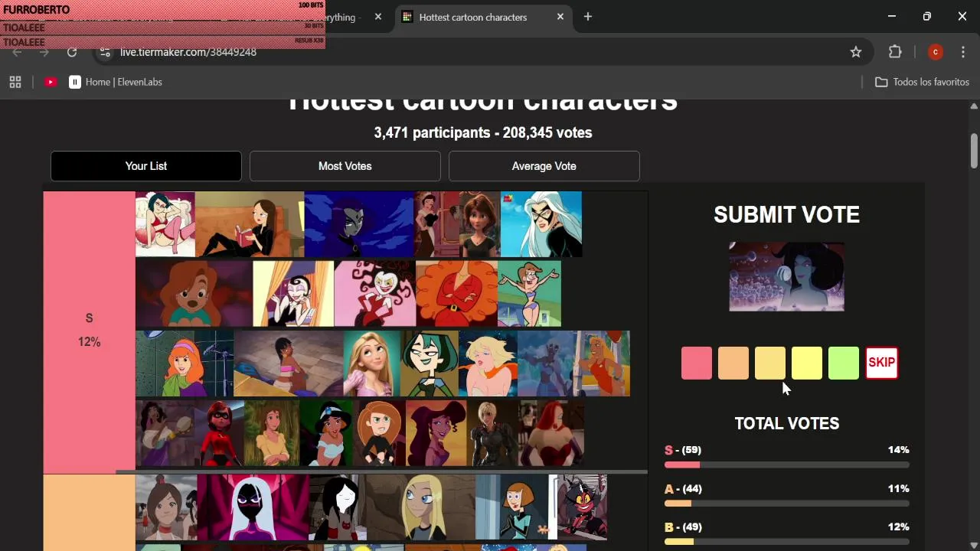The height and width of the screenshot is (551, 980).
Task: Vote S tier with the pink swatch
Action: pyautogui.click(x=697, y=364)
